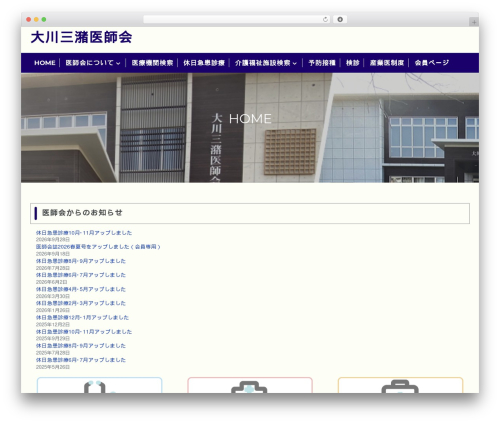The image size is (500, 423).
Task: Open 2025 news 休日急患診療10月-11月アップしました
Action: click(84, 332)
